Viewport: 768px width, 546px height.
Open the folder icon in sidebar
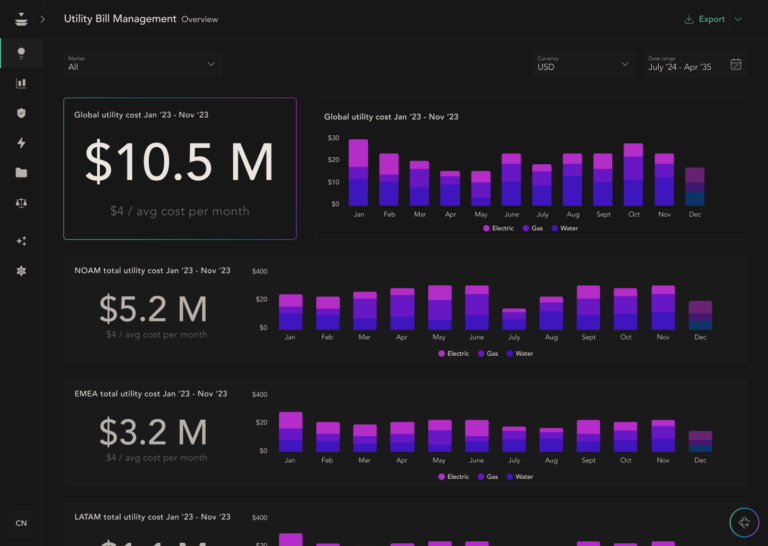[21, 172]
